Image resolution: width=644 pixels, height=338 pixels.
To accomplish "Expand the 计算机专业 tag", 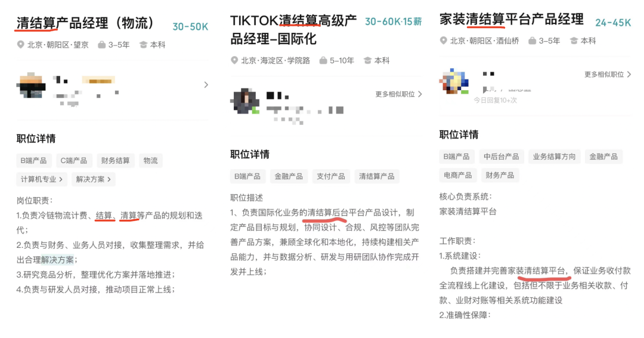I will (x=42, y=179).
